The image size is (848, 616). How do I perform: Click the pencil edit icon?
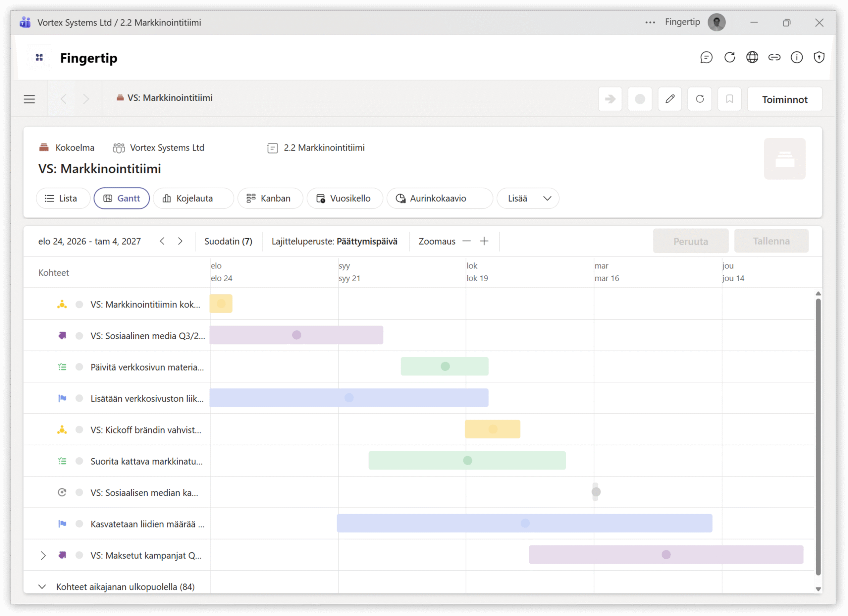point(670,99)
